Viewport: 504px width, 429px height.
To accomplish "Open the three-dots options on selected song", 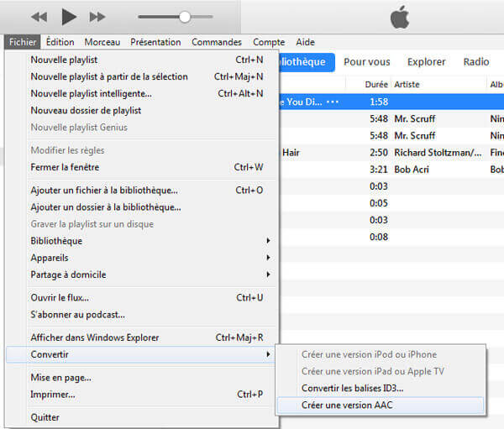I will coord(333,102).
